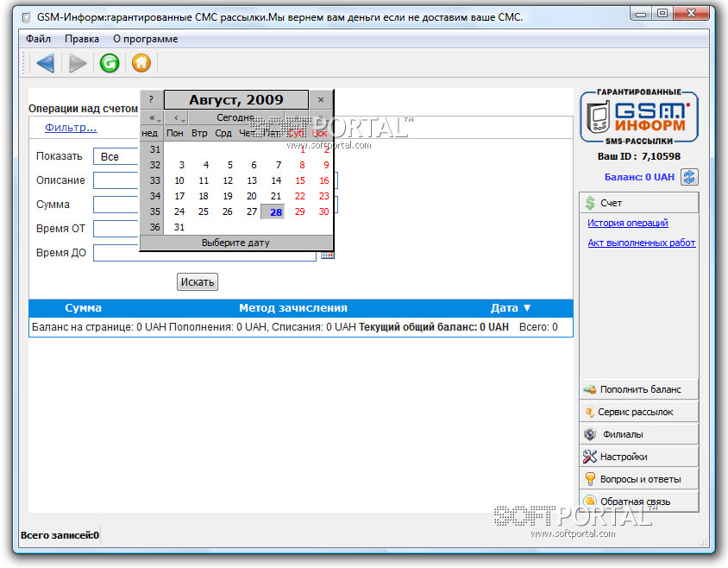Click the gray forward arrow icon
728x568 pixels.
pyautogui.click(x=78, y=63)
